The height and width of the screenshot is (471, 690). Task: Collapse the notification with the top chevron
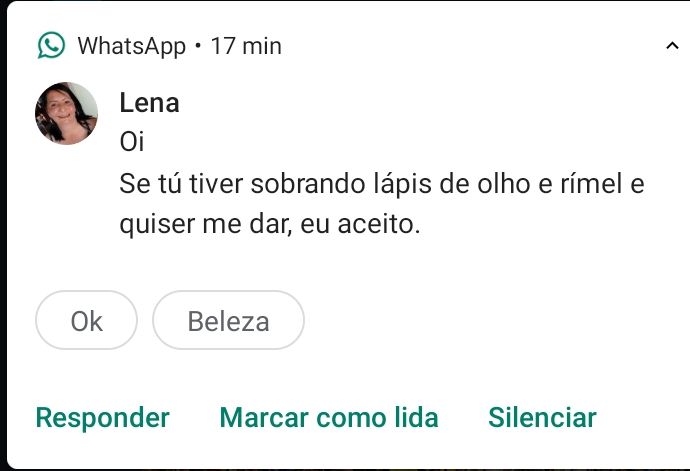(x=671, y=46)
